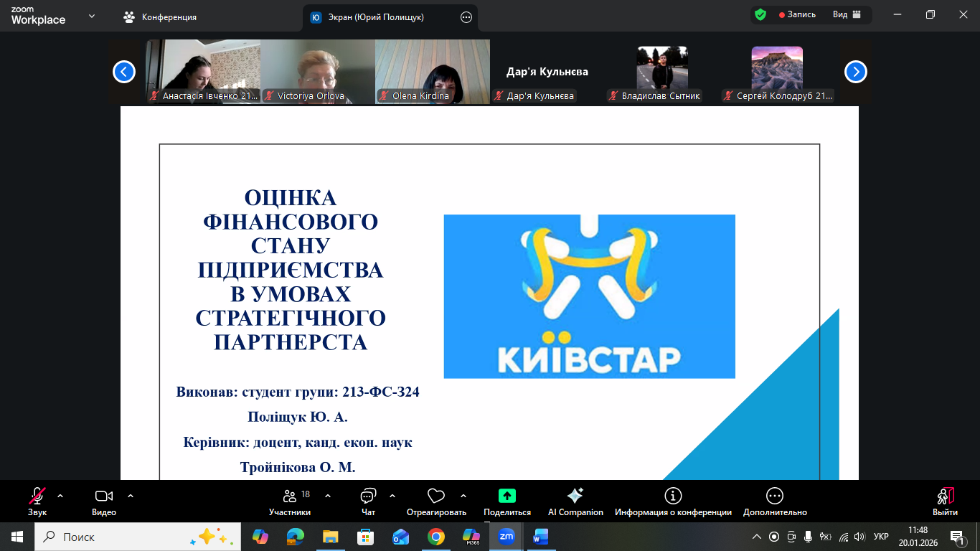980x551 pixels.
Task: Open Google Chrome from the taskbar
Action: click(x=435, y=537)
